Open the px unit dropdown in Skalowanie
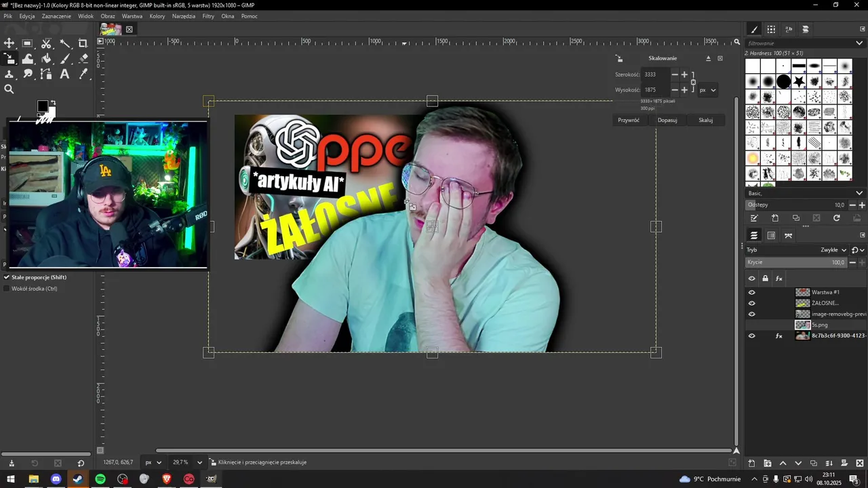This screenshot has height=488, width=868. (708, 89)
